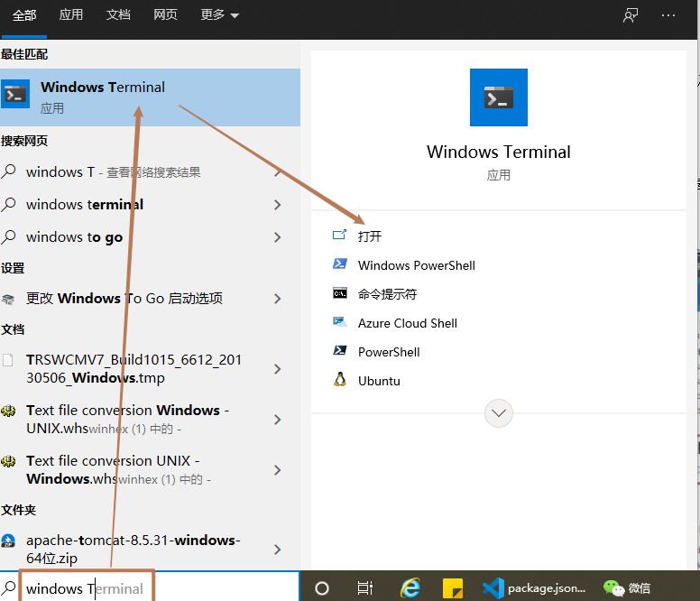Click the search box magnifier icon
The width and height of the screenshot is (700, 601).
point(9,588)
